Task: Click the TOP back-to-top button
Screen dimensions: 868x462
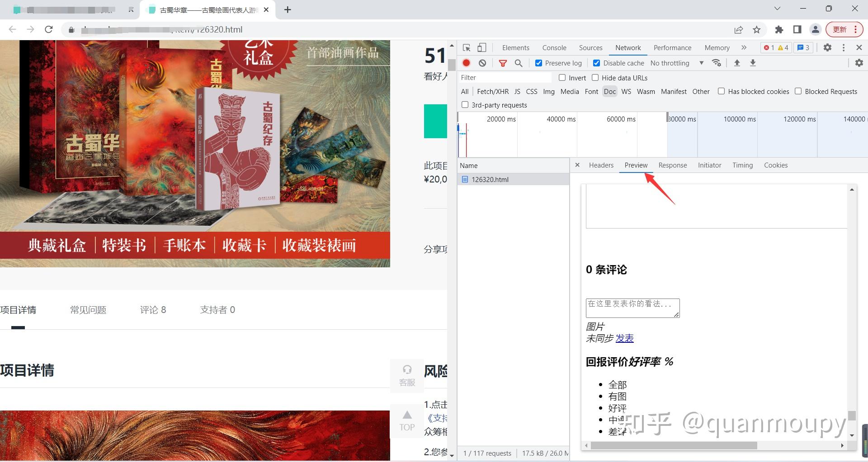Action: (406, 420)
